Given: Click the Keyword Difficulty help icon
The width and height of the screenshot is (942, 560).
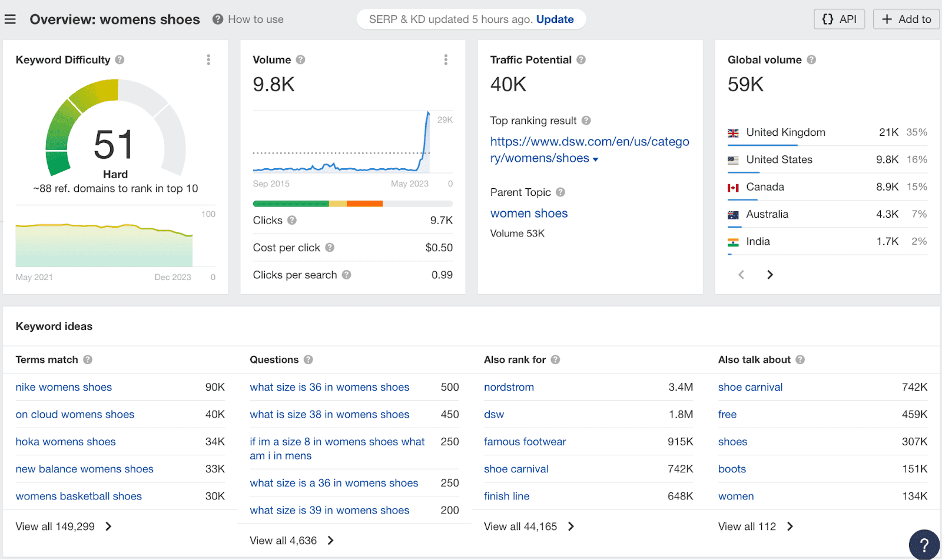Looking at the screenshot, I should 120,59.
